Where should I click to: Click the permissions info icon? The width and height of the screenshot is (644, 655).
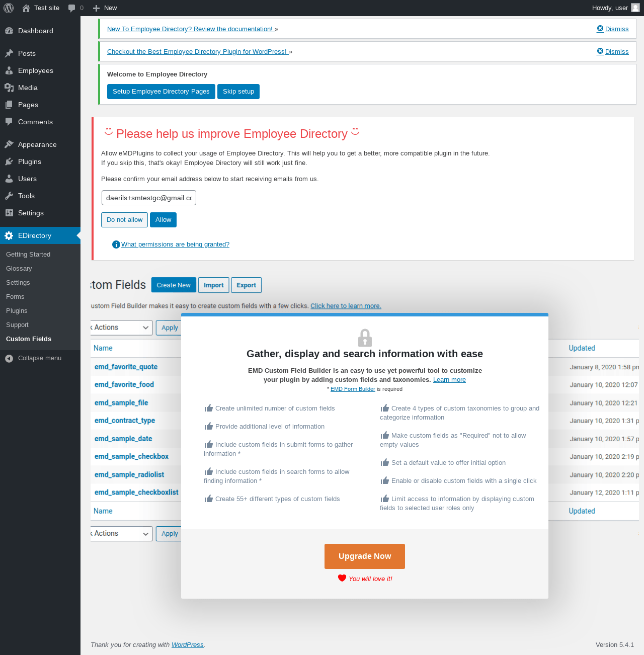116,244
